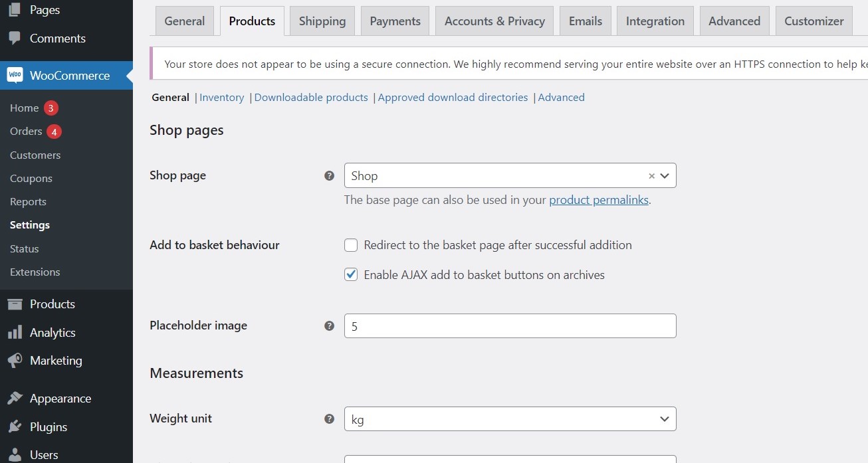Viewport: 868px width, 463px height.
Task: Open the Shop page dropdown
Action: (x=510, y=175)
